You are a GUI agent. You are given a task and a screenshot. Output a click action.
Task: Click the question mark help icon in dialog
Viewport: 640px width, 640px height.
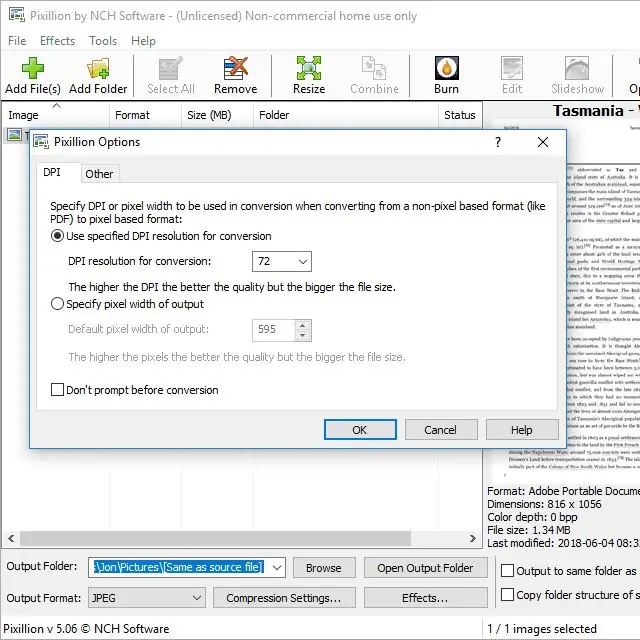tap(498, 142)
